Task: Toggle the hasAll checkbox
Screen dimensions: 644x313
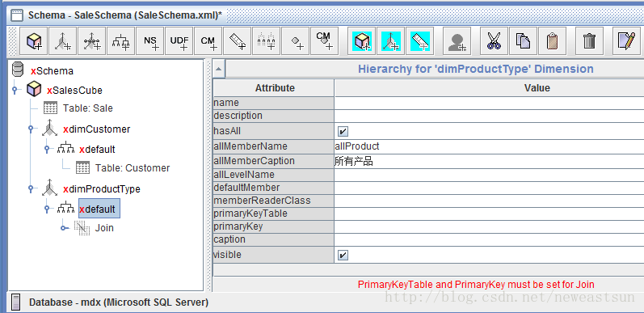Action: click(343, 131)
